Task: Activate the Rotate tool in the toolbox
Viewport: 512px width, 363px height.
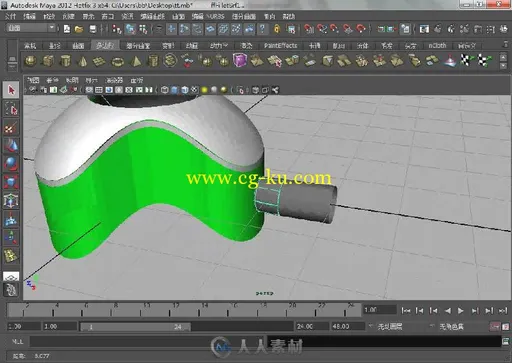Action: pyautogui.click(x=11, y=164)
